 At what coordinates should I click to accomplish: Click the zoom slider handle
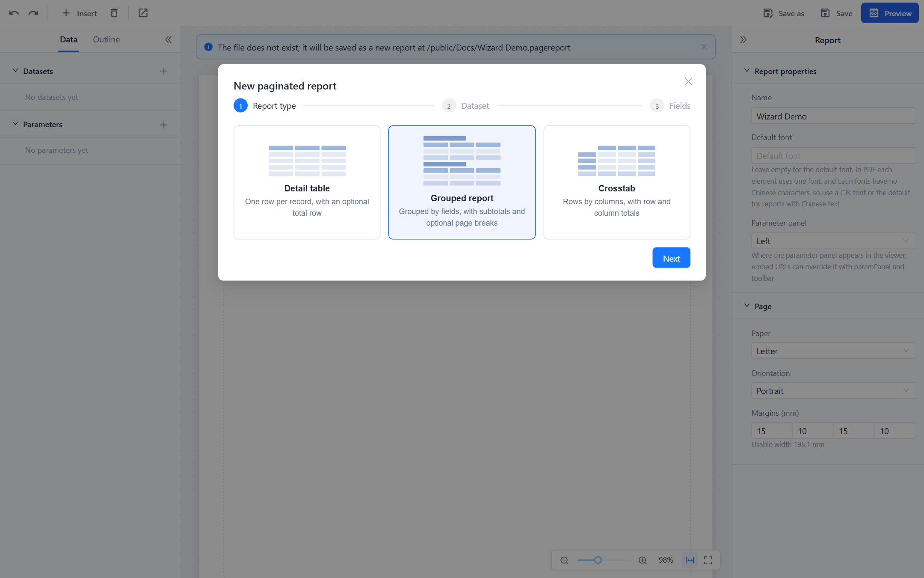pyautogui.click(x=598, y=560)
